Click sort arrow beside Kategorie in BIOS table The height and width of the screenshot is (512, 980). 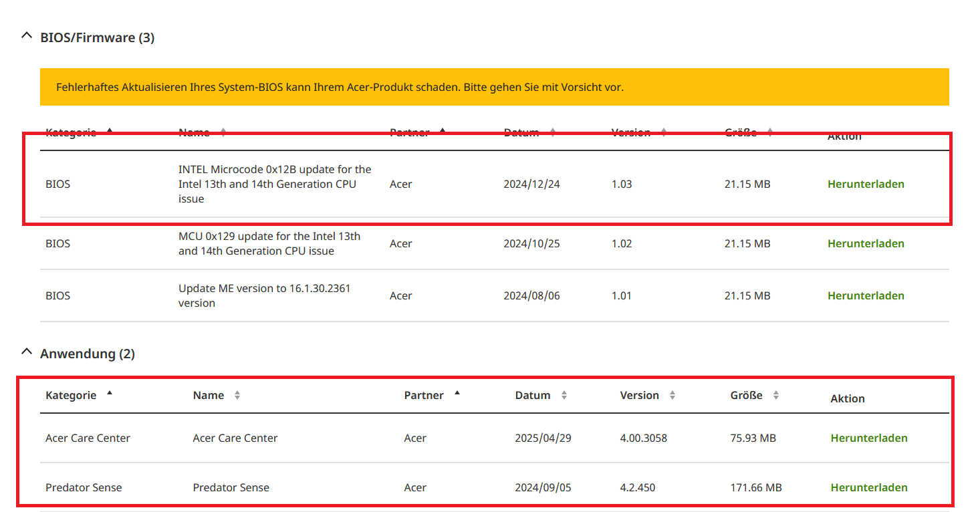pyautogui.click(x=110, y=130)
